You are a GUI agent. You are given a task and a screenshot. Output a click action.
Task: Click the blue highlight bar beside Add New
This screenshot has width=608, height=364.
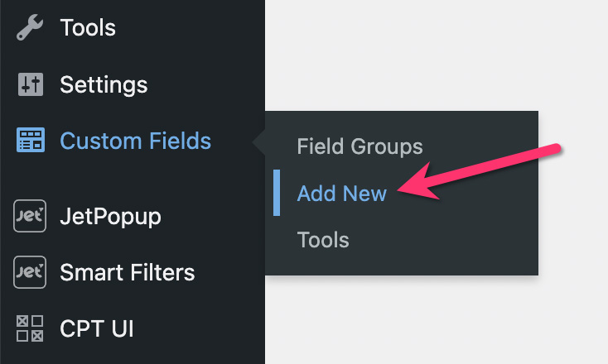click(277, 193)
